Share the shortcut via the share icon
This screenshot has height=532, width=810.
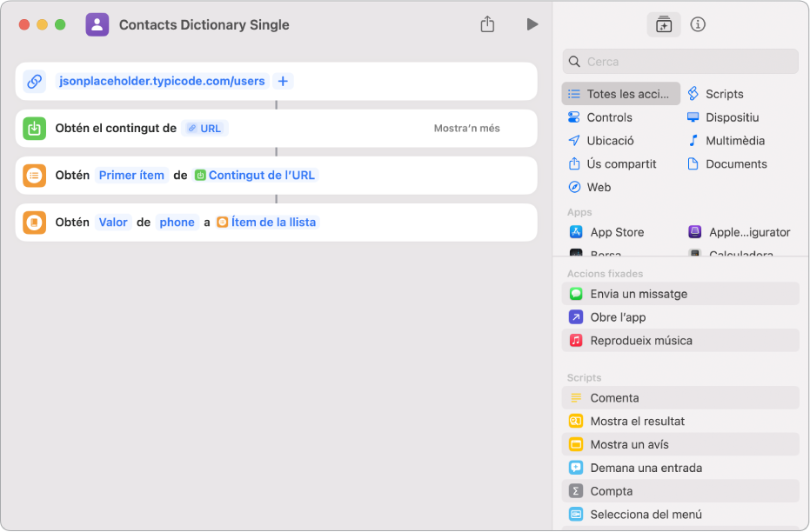pyautogui.click(x=487, y=24)
